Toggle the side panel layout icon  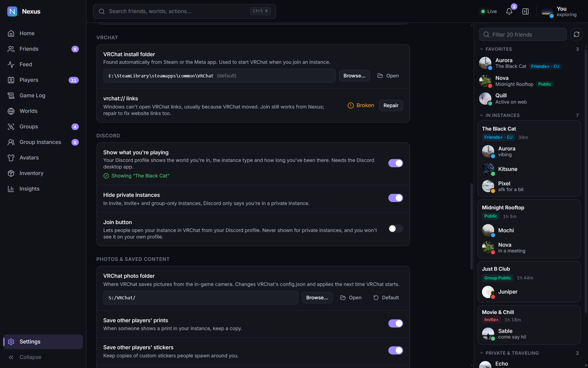click(x=525, y=11)
